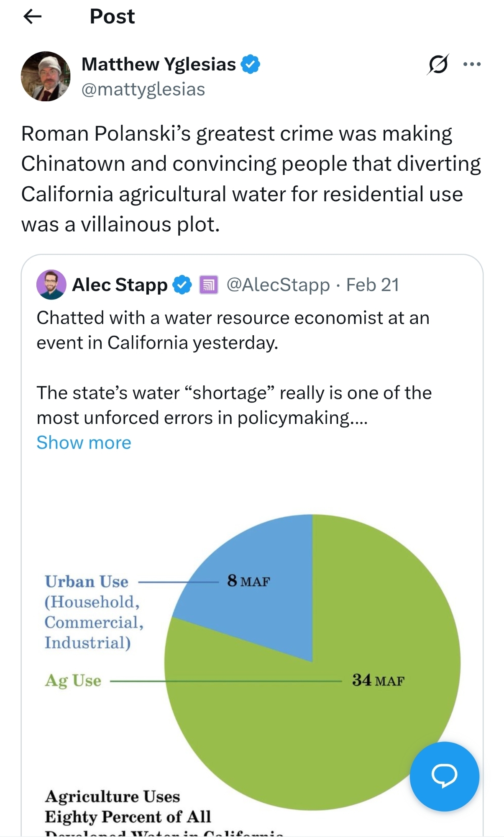Open Alec Stapp's avatar in quoted post

tap(51, 285)
